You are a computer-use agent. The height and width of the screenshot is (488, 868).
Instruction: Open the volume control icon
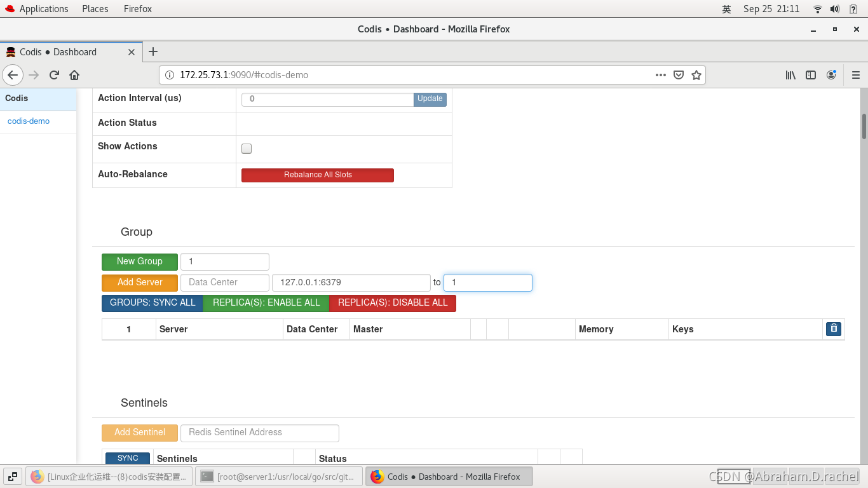[x=835, y=9]
